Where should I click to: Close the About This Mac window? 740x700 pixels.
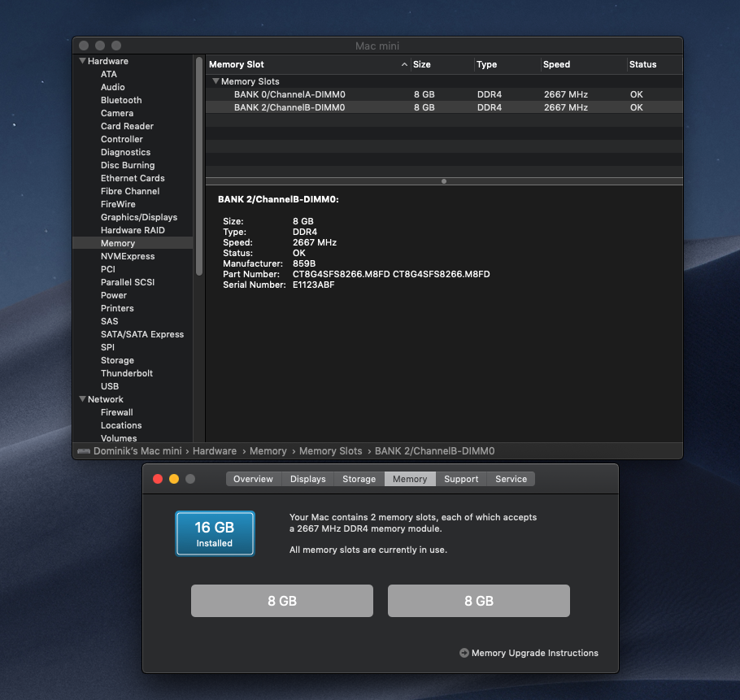pyautogui.click(x=158, y=479)
